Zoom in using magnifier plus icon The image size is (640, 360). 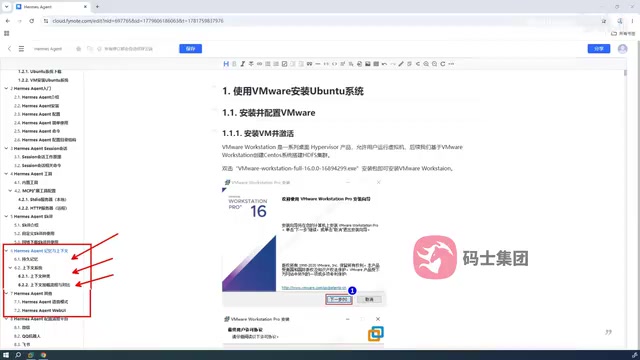tap(426, 64)
